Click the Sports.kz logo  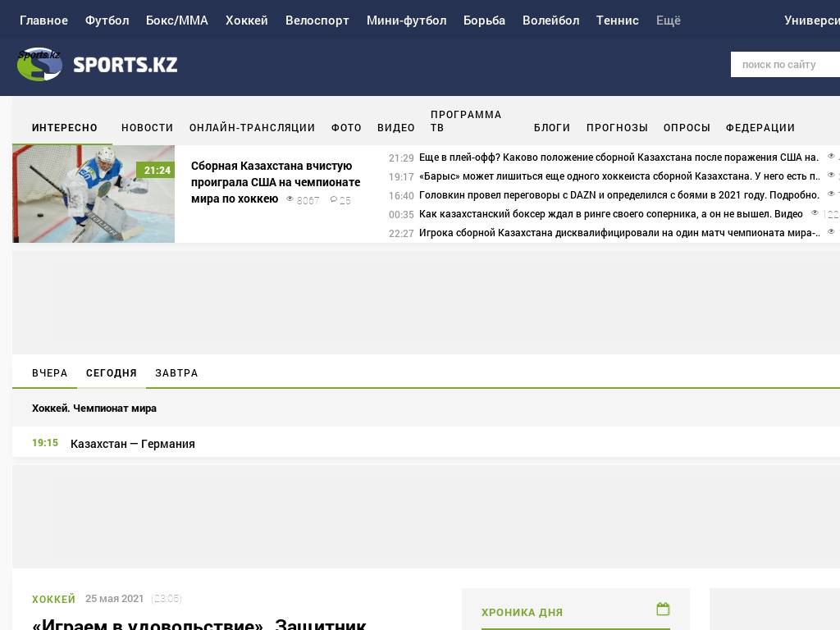click(x=97, y=64)
